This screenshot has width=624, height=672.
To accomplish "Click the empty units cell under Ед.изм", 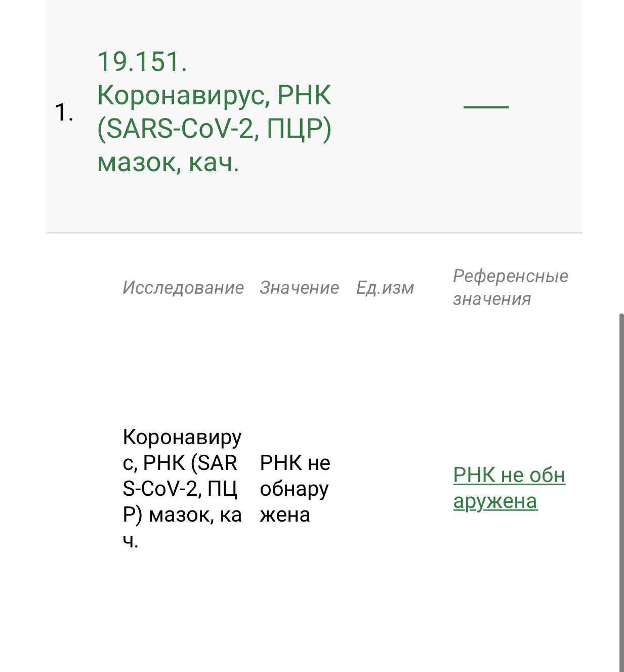I will click(385, 488).
